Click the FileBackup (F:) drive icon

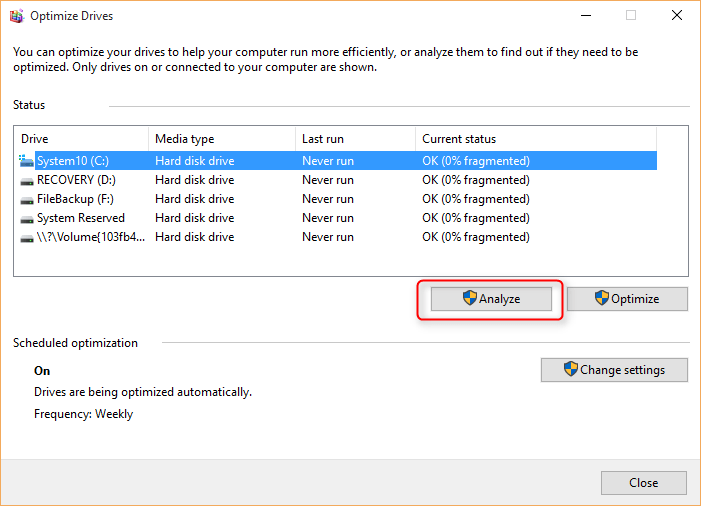coord(27,200)
